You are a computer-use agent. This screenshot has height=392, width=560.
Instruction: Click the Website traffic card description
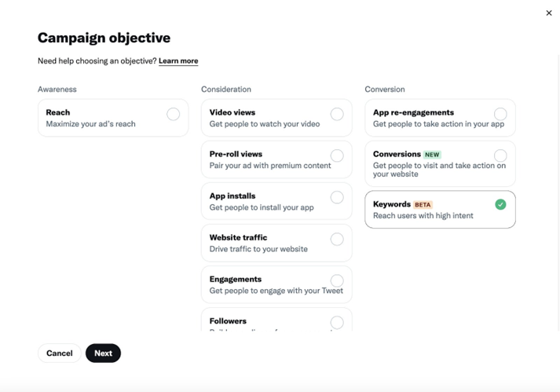(258, 249)
